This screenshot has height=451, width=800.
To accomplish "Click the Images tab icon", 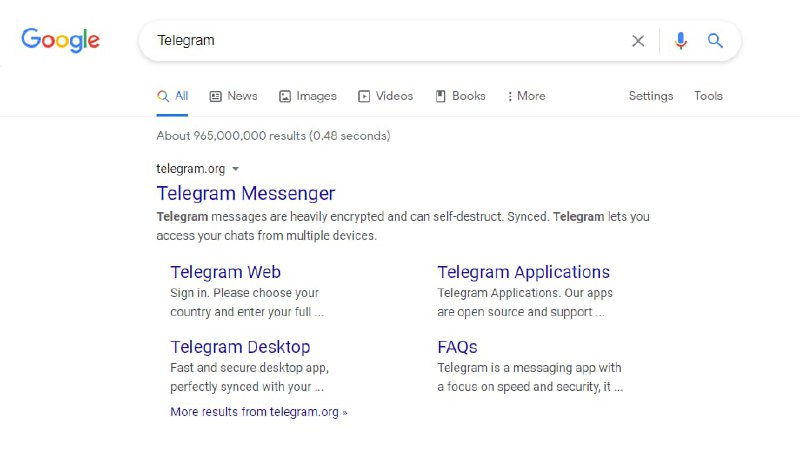I will click(285, 96).
